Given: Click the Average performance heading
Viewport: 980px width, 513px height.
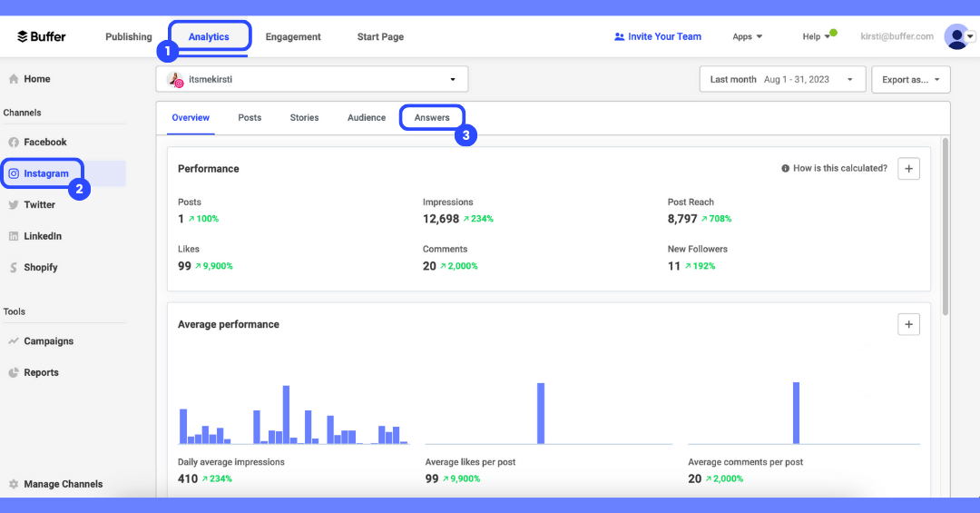Looking at the screenshot, I should 228,324.
